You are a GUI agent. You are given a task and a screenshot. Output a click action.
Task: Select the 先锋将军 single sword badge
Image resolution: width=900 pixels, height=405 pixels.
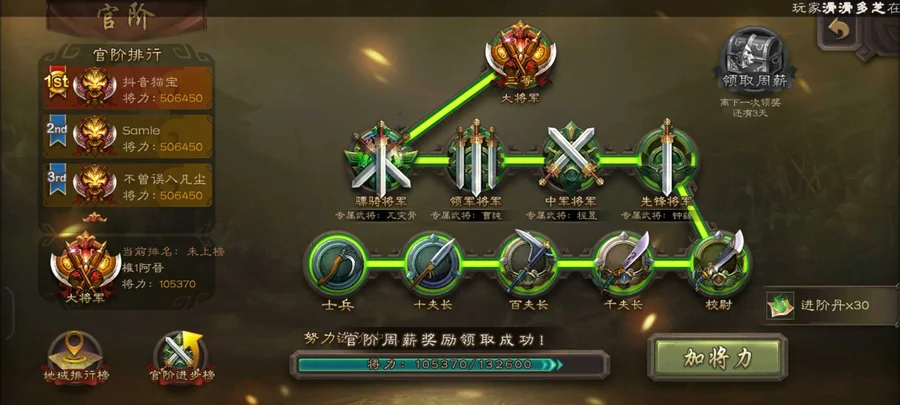tap(666, 159)
